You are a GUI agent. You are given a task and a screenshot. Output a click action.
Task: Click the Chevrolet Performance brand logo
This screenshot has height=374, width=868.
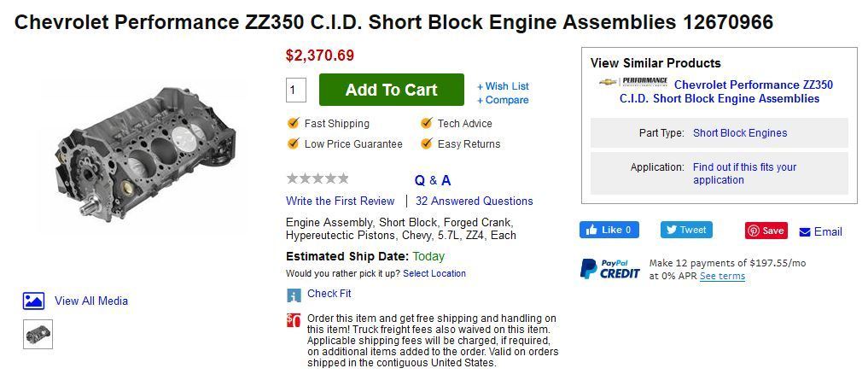(632, 83)
